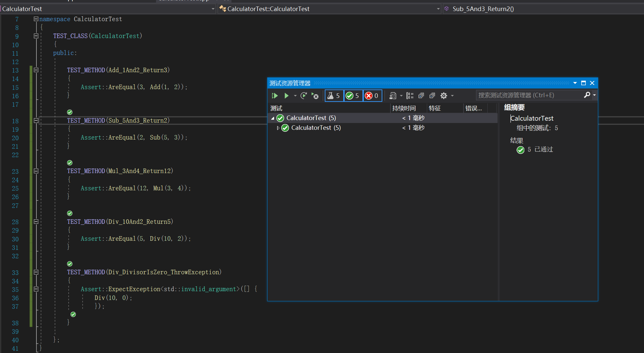Expand the nested CalculatorTest (5) node

278,128
